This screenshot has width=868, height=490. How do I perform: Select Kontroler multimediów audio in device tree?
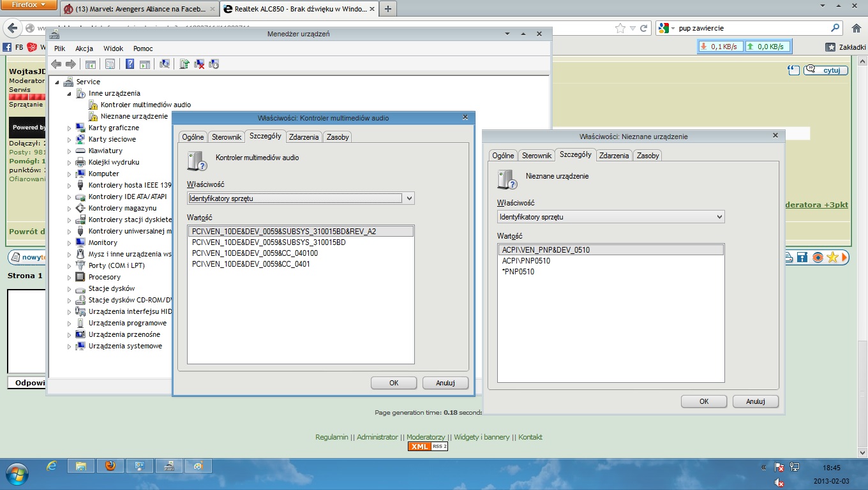(x=146, y=105)
